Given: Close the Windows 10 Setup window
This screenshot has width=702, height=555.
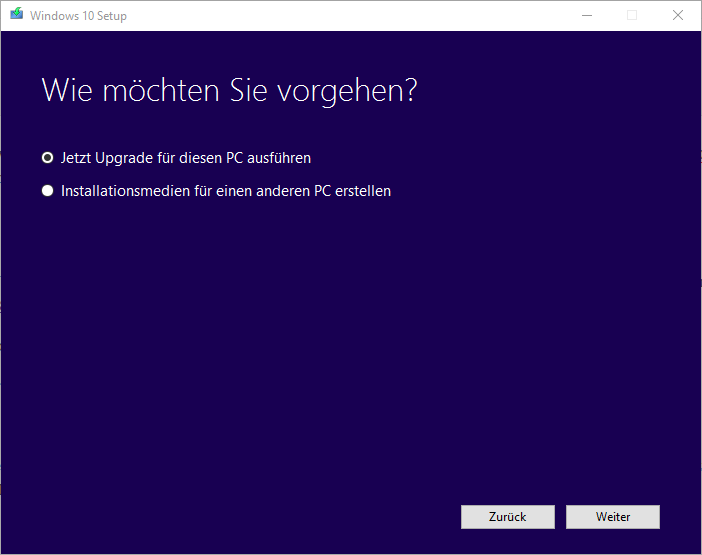Looking at the screenshot, I should click(678, 16).
